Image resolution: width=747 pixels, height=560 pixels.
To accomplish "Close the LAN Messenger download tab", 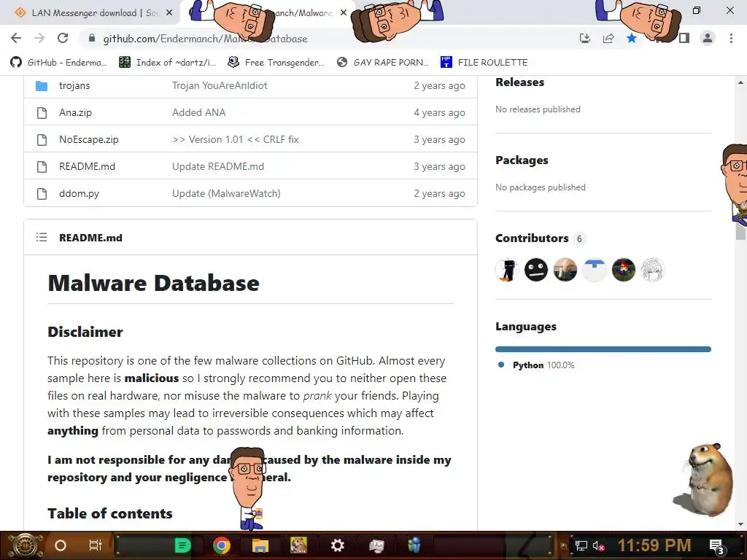I will (169, 13).
